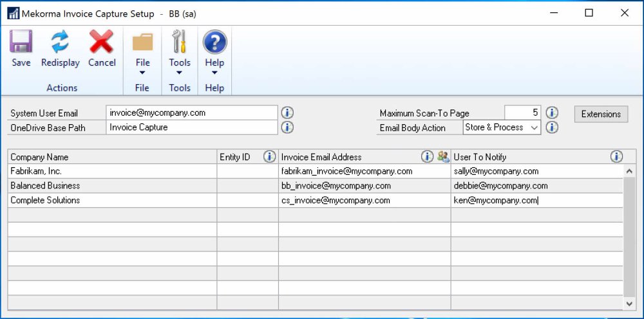The height and width of the screenshot is (319, 644).
Task: Click the Company Name column header
Action: click(112, 157)
